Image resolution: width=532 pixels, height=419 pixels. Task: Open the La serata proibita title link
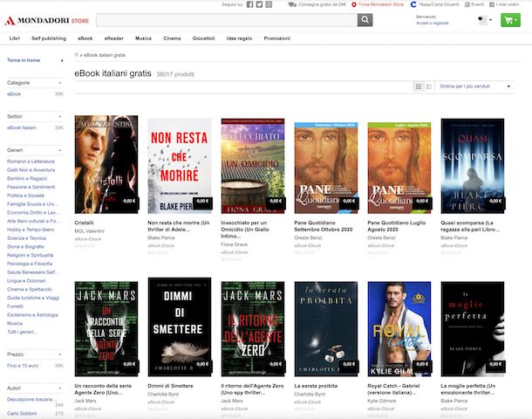click(x=316, y=386)
